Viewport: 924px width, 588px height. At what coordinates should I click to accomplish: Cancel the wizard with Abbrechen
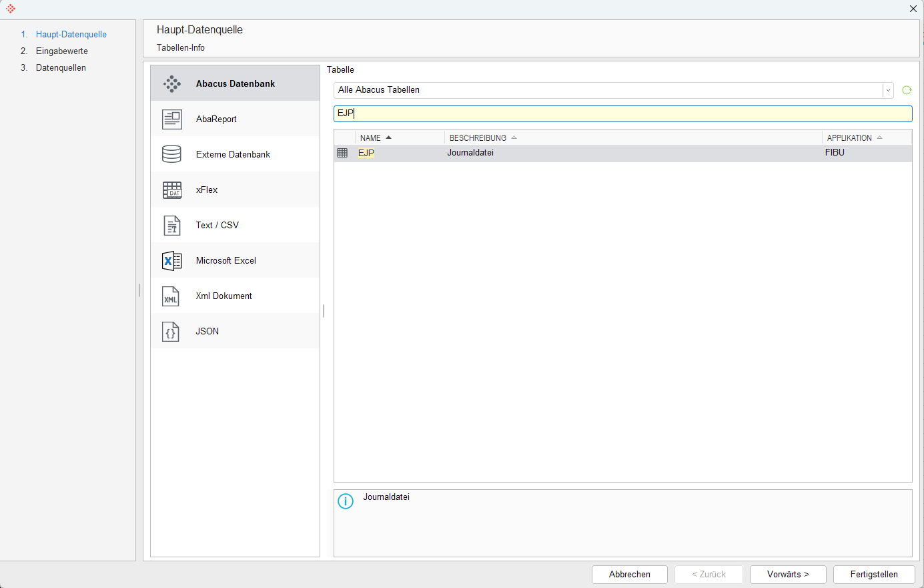click(x=630, y=574)
